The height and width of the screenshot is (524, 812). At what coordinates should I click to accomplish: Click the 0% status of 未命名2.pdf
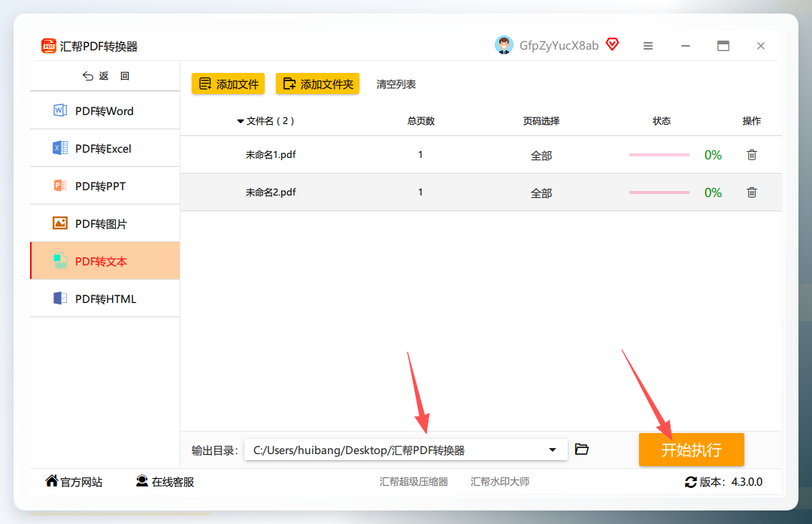pos(713,192)
